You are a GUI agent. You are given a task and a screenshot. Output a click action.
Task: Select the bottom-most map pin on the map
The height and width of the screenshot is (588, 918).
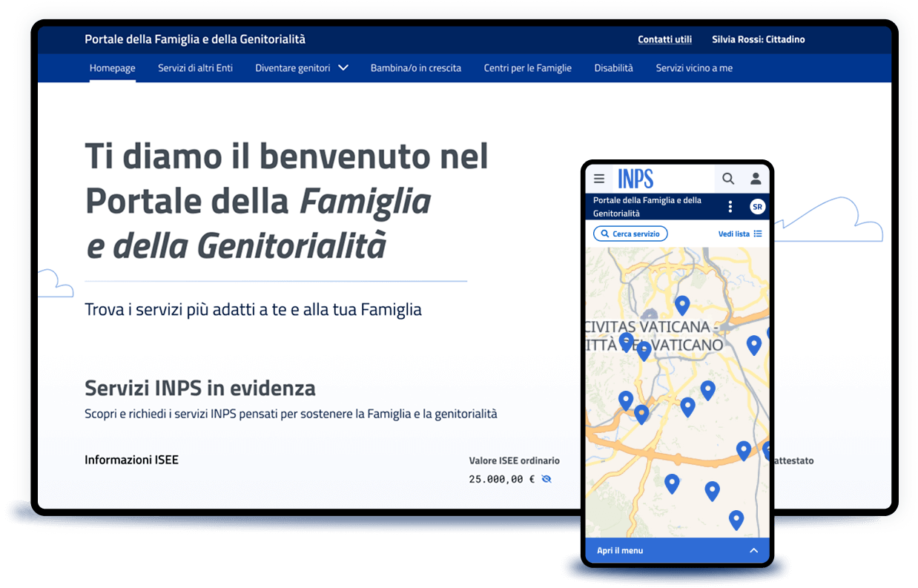736,520
